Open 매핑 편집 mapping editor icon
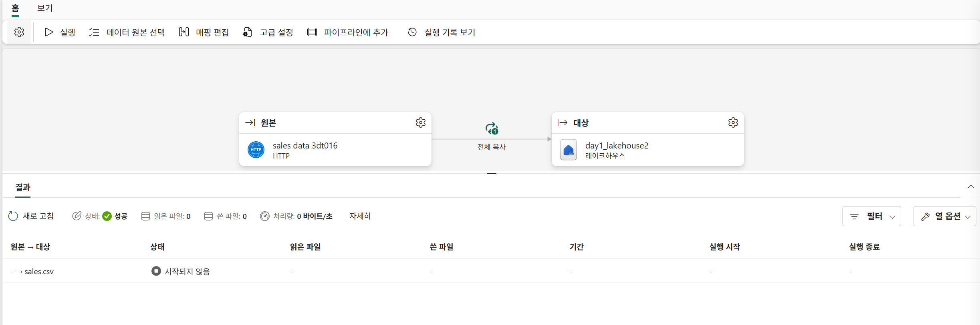Viewport: 980px width, 325px height. pyautogui.click(x=183, y=32)
